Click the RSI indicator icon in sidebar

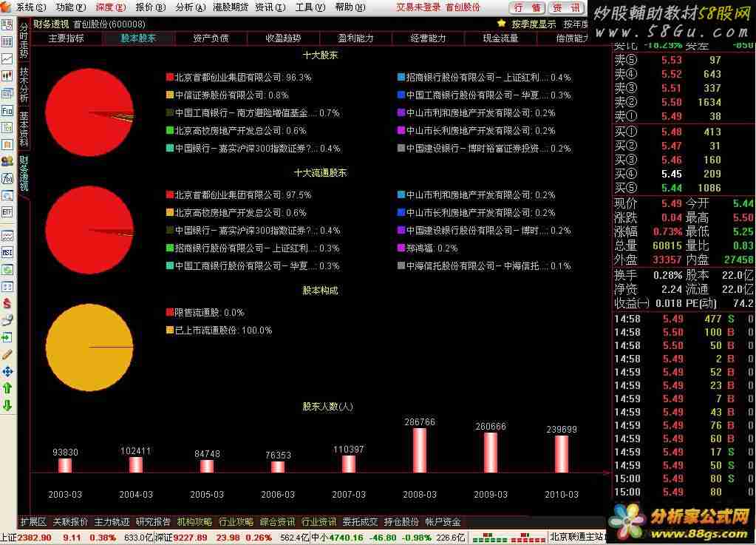point(7,252)
